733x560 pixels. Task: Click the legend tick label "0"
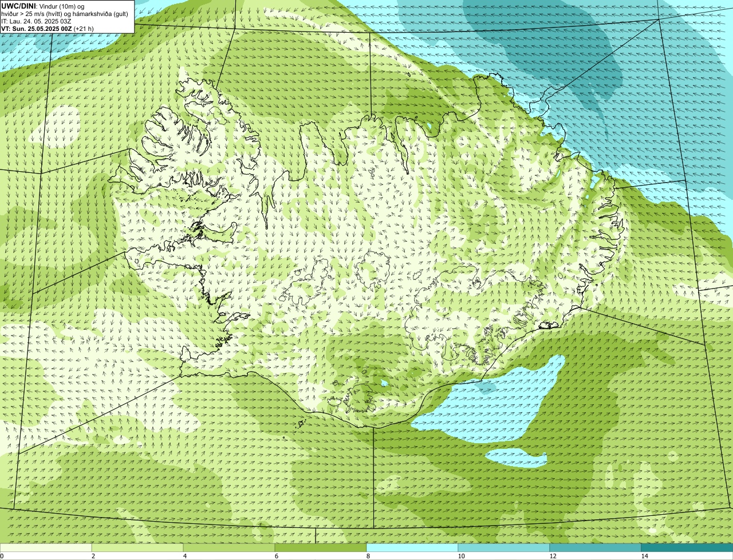point(2,556)
